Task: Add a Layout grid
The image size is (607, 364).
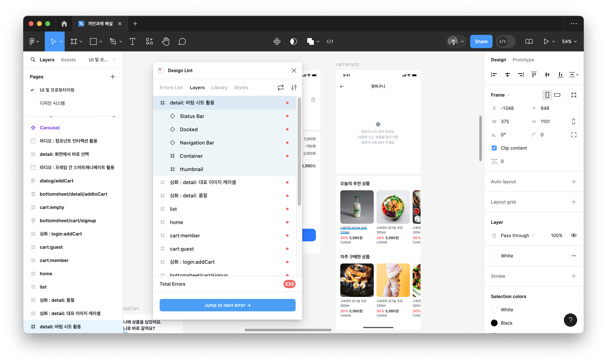Action: point(574,202)
